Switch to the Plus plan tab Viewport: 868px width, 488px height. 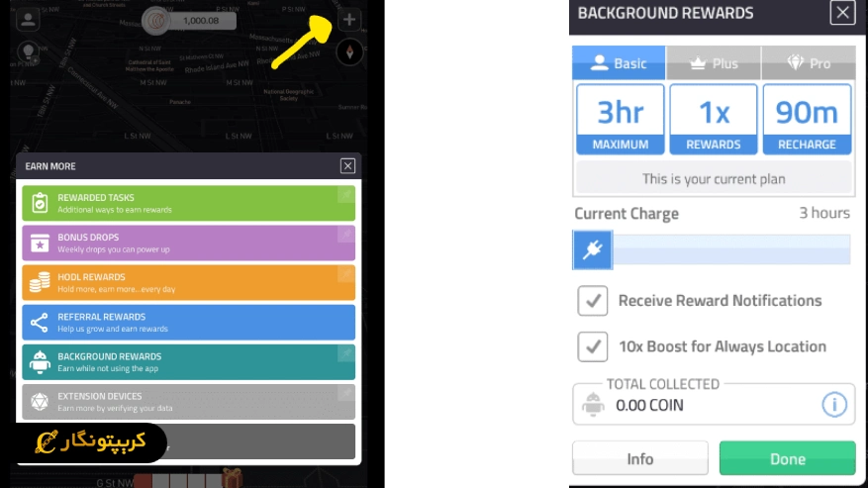pos(713,63)
